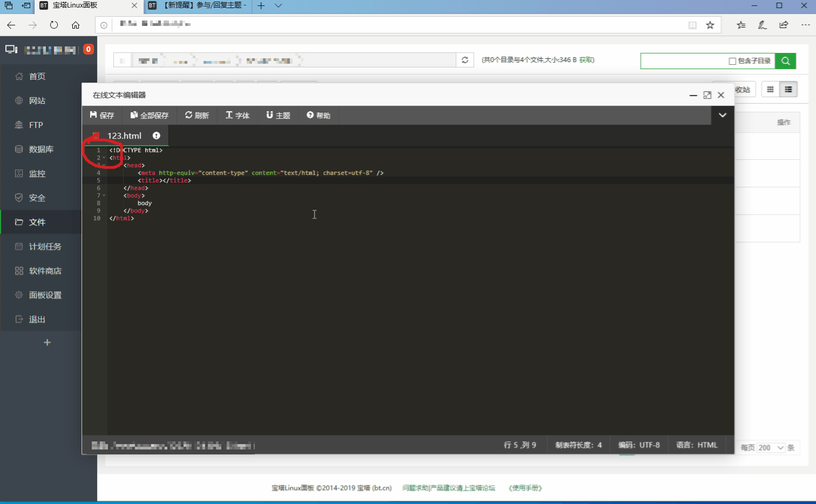Switch to list view icon

coord(788,90)
